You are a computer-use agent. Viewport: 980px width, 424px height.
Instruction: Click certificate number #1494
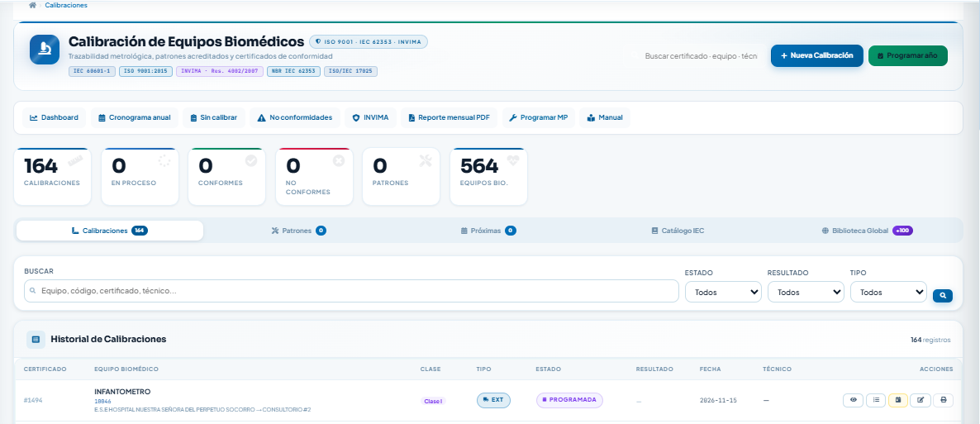pos(33,400)
